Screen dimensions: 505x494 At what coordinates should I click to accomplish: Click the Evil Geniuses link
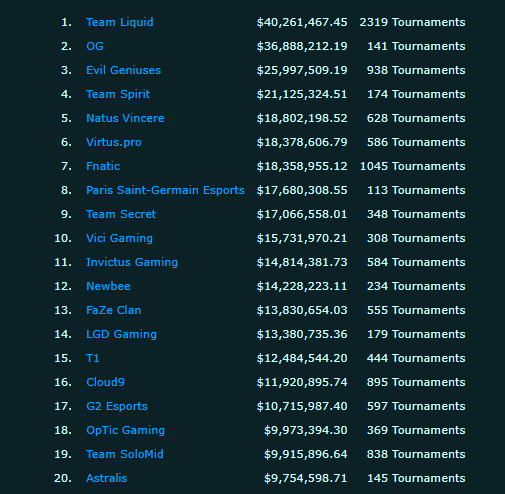123,70
